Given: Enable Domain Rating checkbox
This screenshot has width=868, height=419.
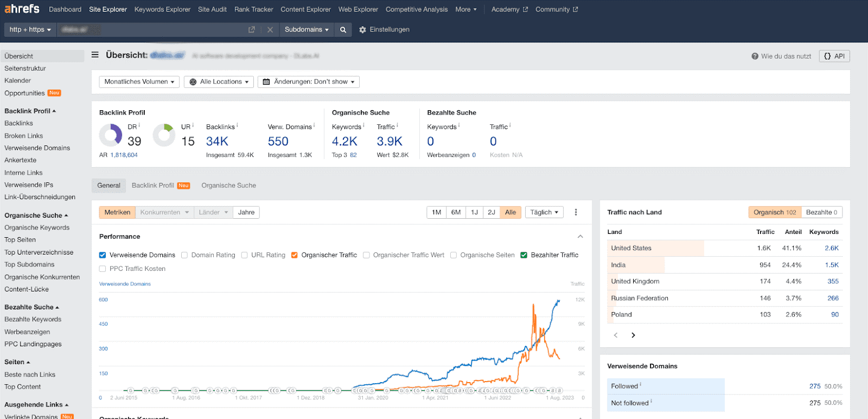Looking at the screenshot, I should 184,255.
